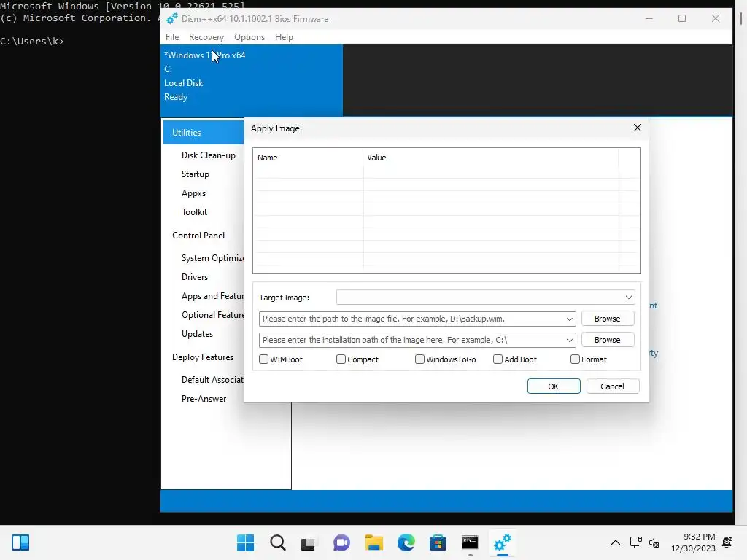Maximize the Dism++ window
Viewport: 747px width, 560px height.
(x=682, y=18)
